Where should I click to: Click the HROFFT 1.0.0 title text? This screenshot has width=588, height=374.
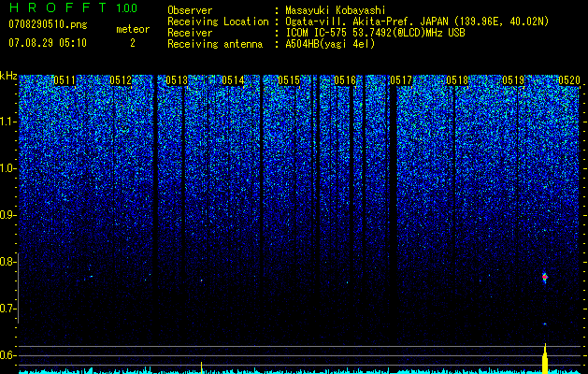pos(73,7)
